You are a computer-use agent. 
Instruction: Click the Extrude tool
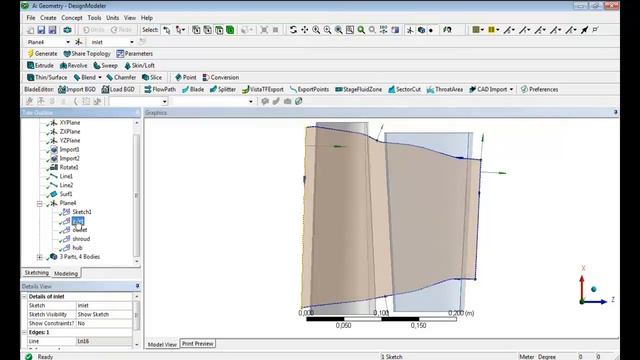[40, 65]
